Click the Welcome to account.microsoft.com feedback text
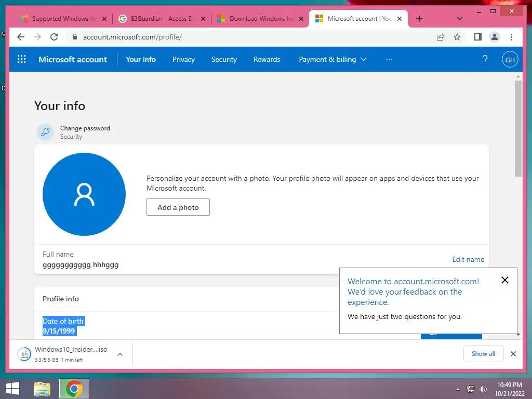532x399 pixels. (x=413, y=292)
